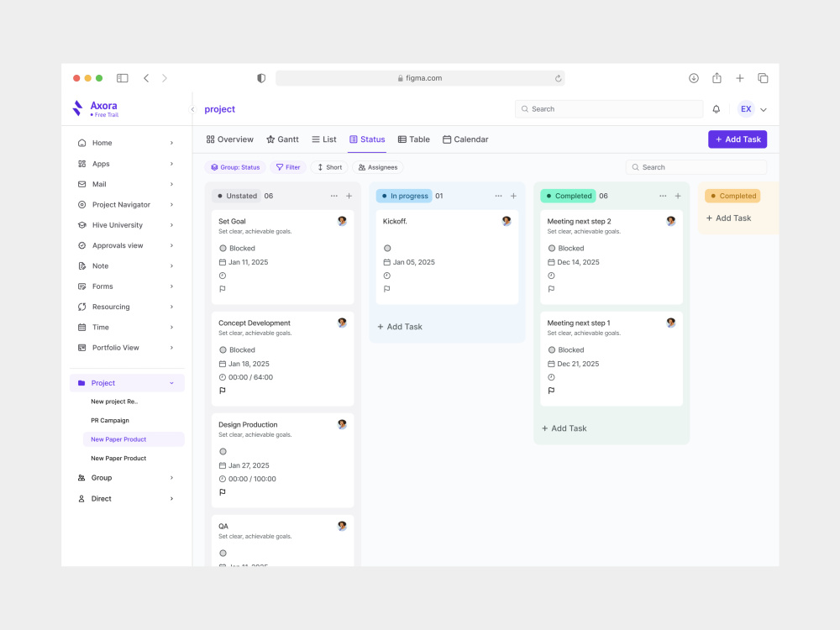Toggle status circle on Set Goal card
Viewport: 840px width, 630px height.
coord(223,249)
